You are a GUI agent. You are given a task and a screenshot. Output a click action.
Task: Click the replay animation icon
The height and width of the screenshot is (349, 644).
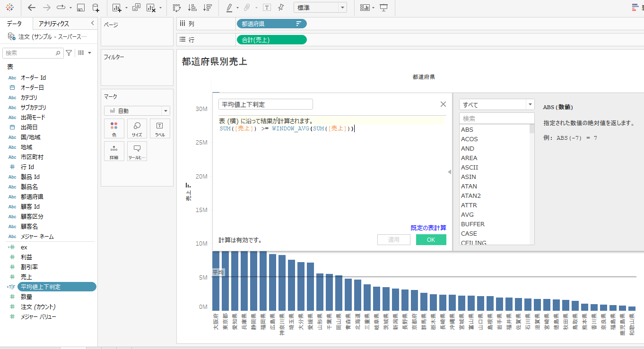(x=61, y=8)
